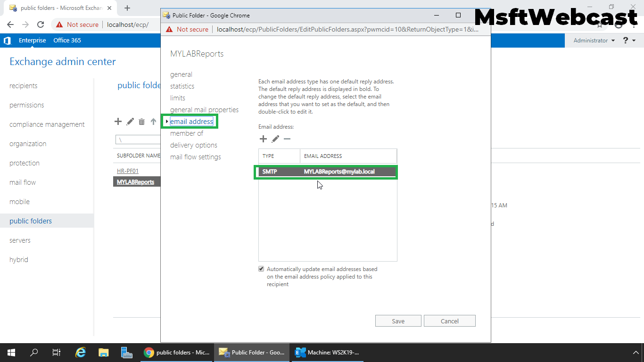Save the email address changes

(398, 321)
